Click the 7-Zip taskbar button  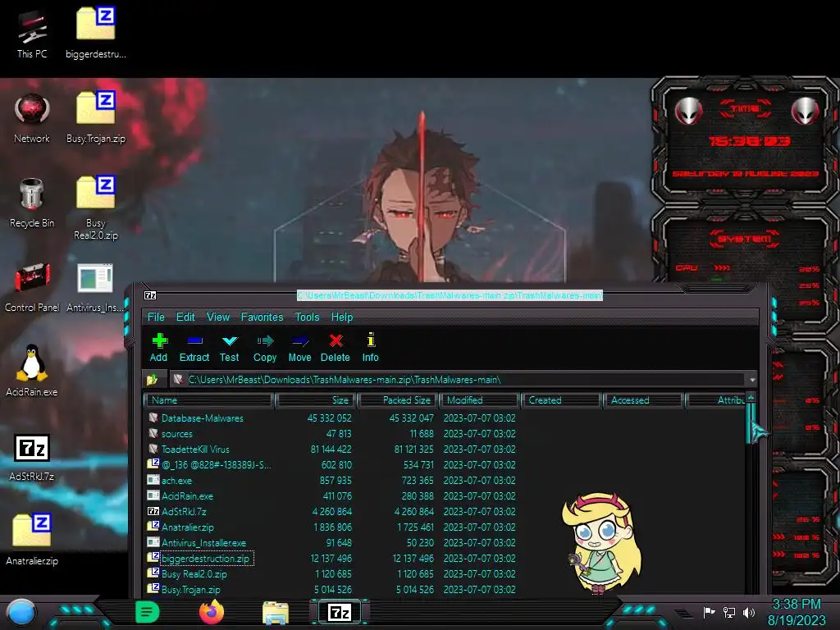point(339,612)
